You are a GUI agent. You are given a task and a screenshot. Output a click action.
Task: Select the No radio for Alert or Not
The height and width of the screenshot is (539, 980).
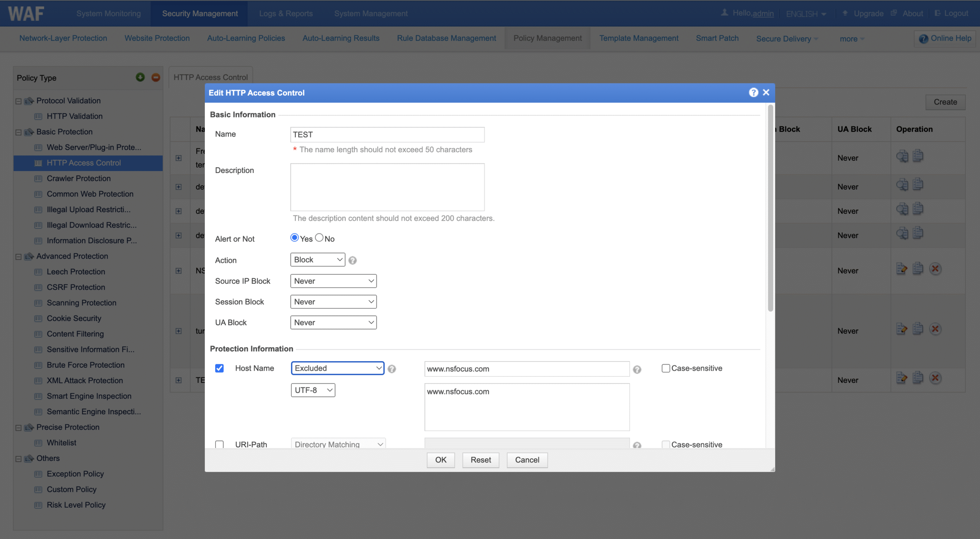tap(319, 238)
